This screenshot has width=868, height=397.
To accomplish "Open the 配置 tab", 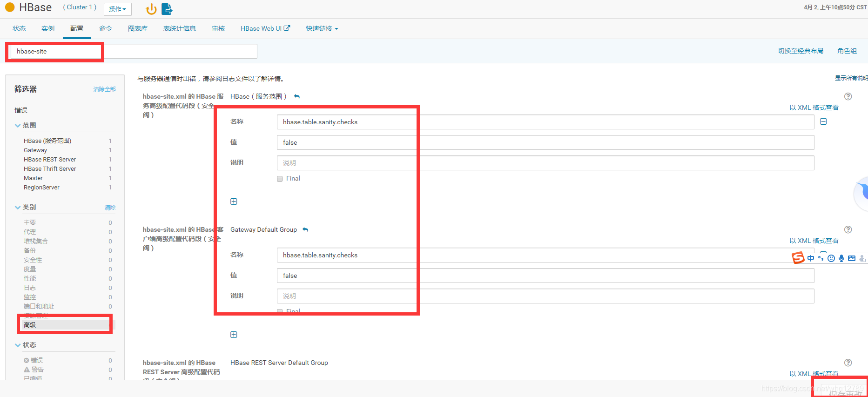I will click(x=77, y=28).
